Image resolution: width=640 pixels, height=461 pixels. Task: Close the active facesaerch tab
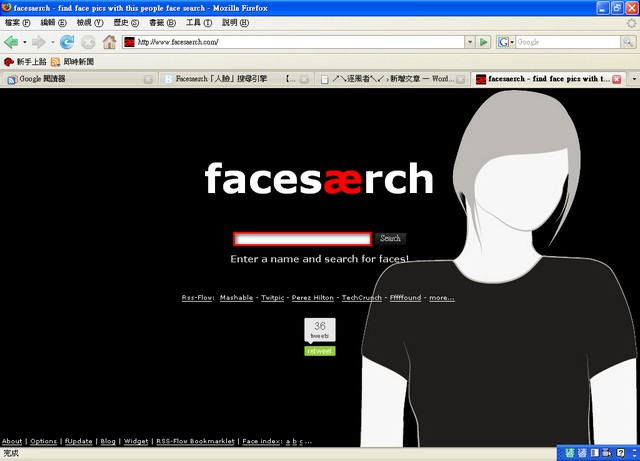click(617, 79)
